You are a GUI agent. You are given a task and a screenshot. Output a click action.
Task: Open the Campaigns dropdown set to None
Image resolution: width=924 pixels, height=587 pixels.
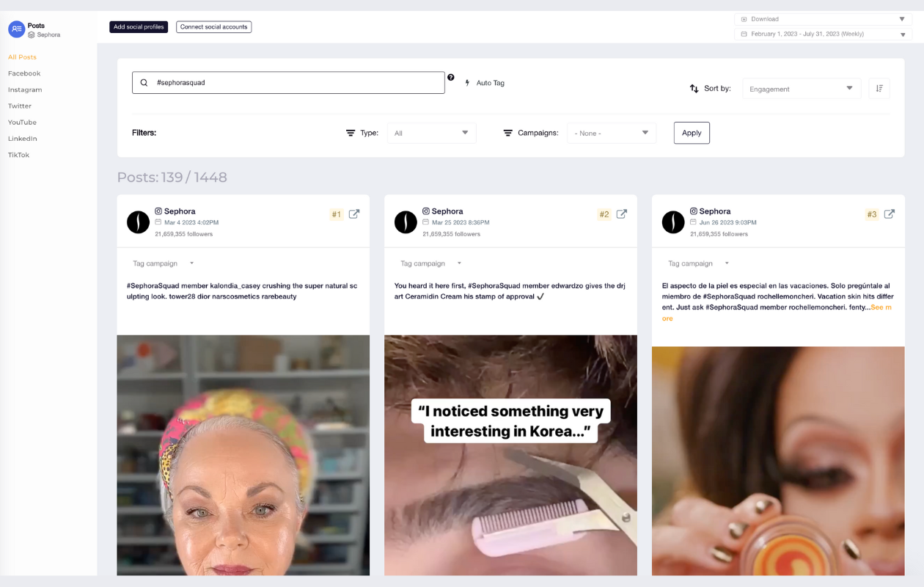(612, 133)
